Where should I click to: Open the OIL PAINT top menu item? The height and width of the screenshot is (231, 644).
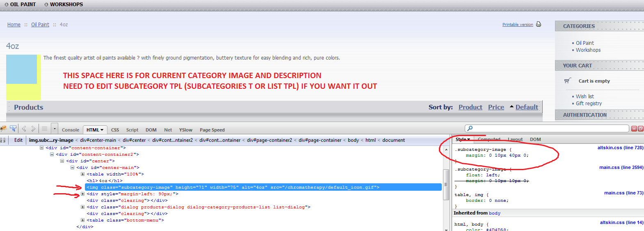coord(23,5)
